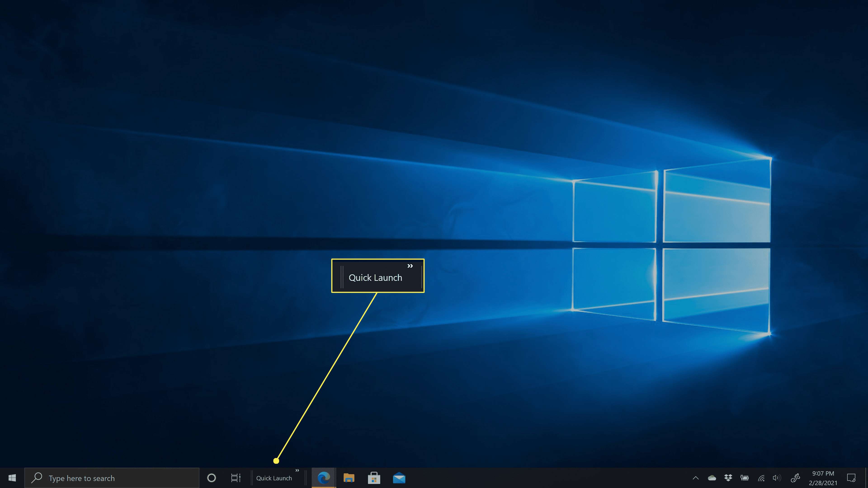This screenshot has width=868, height=488.
Task: Open the OneDrive cloud tray icon
Action: (712, 478)
